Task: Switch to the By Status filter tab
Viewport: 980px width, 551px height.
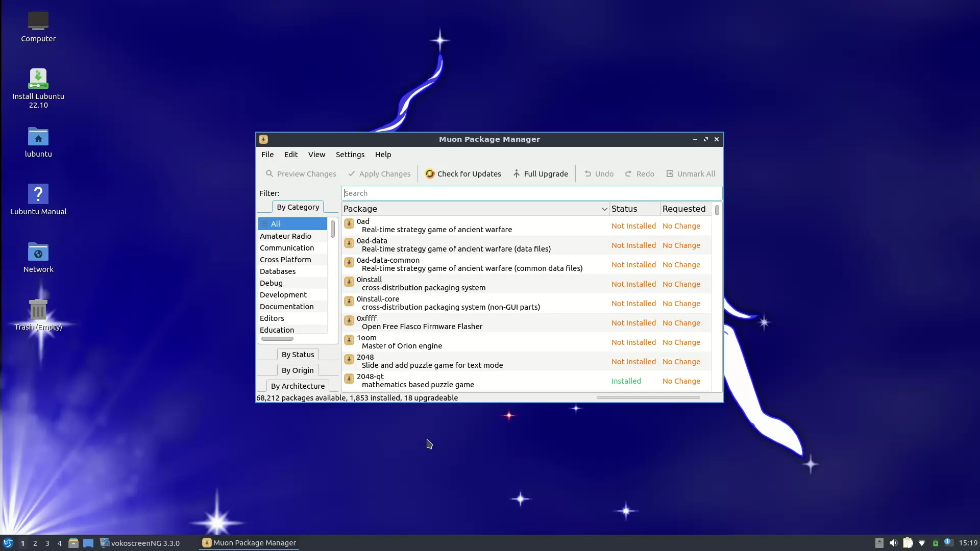Action: coord(298,355)
